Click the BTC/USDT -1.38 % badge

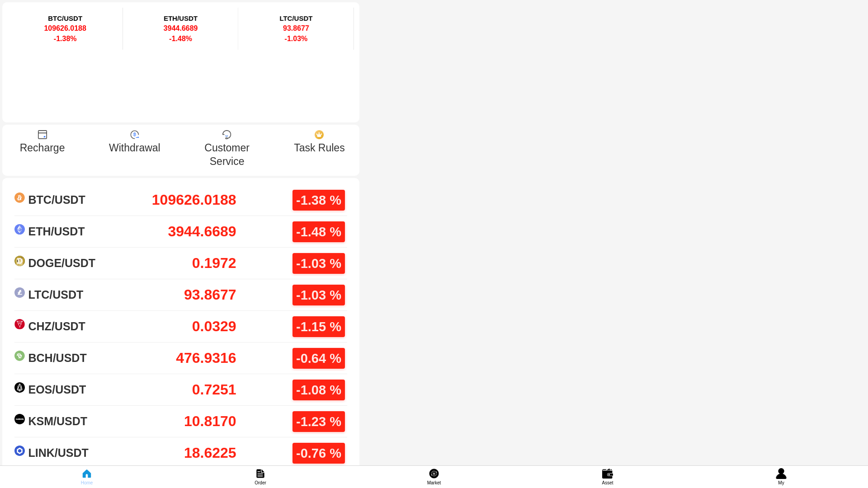[319, 200]
